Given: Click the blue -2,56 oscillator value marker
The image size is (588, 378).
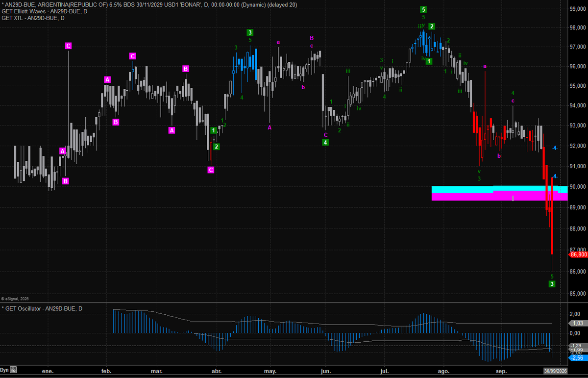Looking at the screenshot, I should [578, 358].
